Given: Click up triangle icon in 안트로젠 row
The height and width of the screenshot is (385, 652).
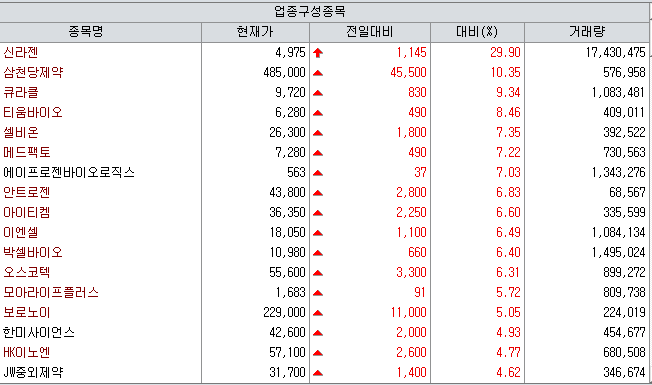Looking at the screenshot, I should coord(318,193).
